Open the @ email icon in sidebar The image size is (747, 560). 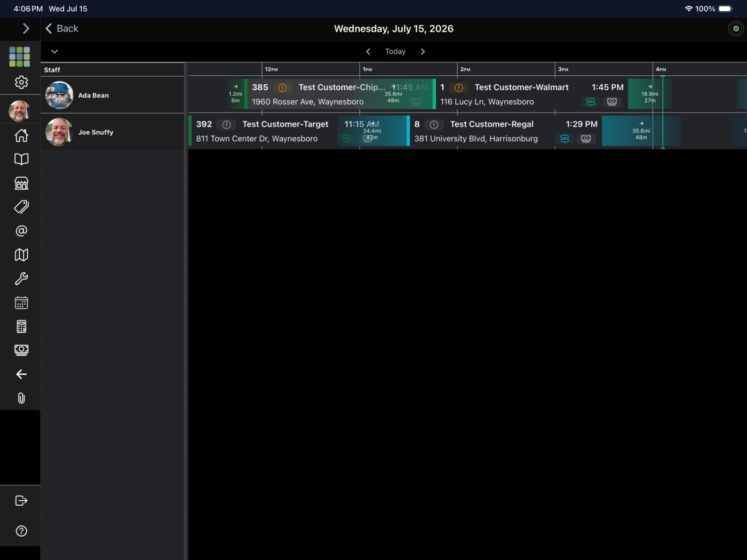pos(21,231)
